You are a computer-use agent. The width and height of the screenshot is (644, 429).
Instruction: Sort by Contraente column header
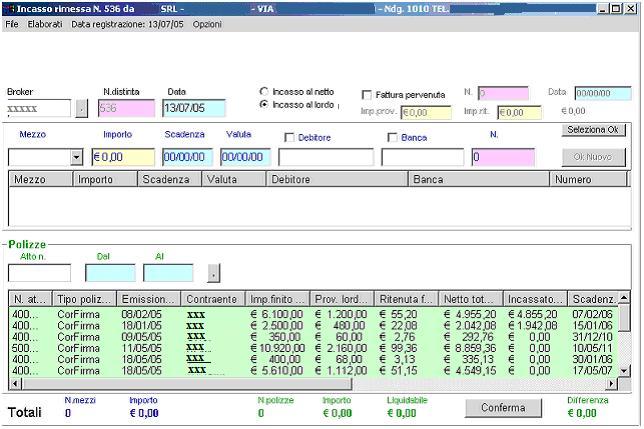pos(213,299)
